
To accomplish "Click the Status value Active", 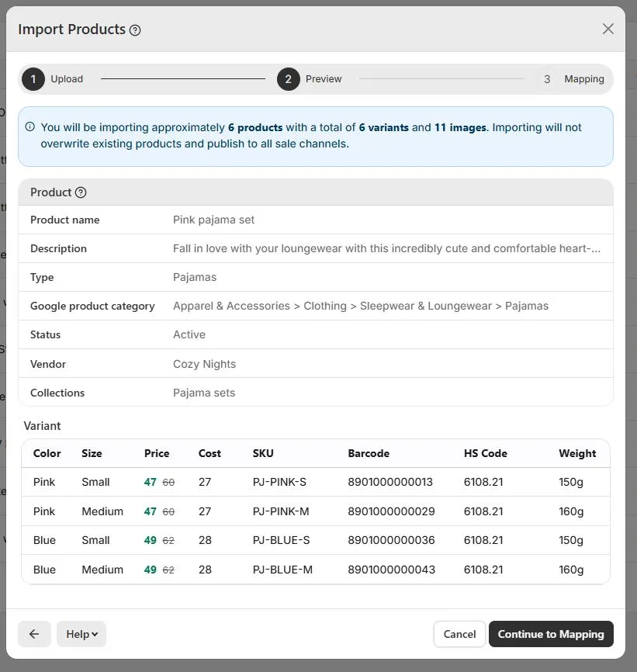I will click(189, 334).
